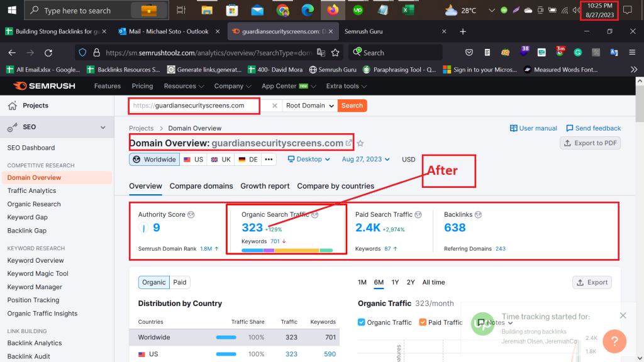Open the Root Domain dropdown
Image resolution: width=644 pixels, height=362 pixels.
pos(309,106)
